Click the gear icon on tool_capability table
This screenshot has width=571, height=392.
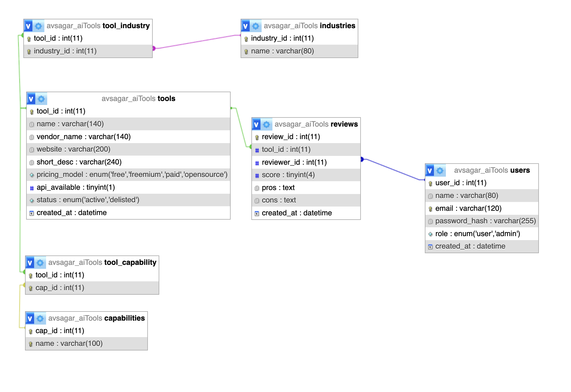40,263
